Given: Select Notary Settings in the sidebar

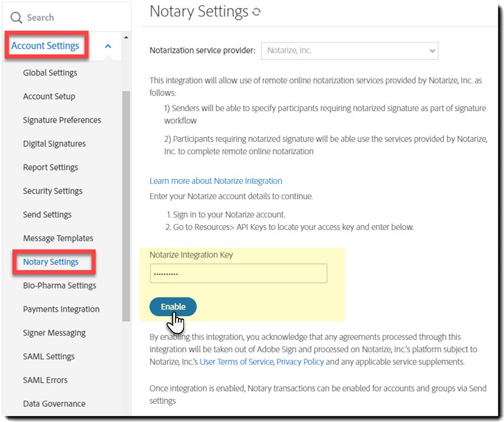Looking at the screenshot, I should click(x=51, y=262).
